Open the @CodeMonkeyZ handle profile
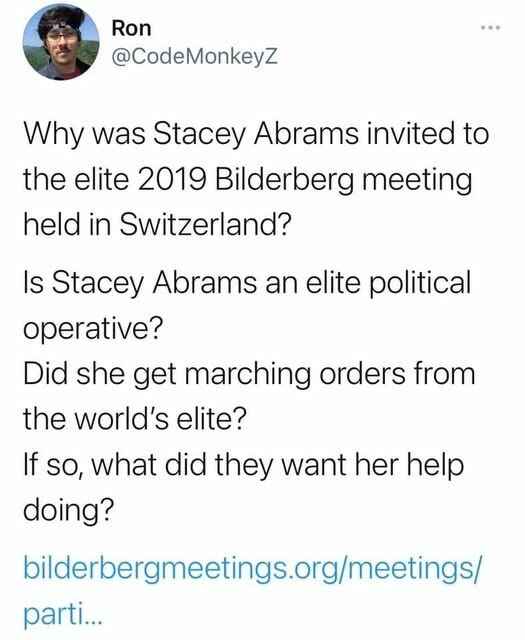Image resolution: width=525 pixels, height=640 pixels. point(195,57)
